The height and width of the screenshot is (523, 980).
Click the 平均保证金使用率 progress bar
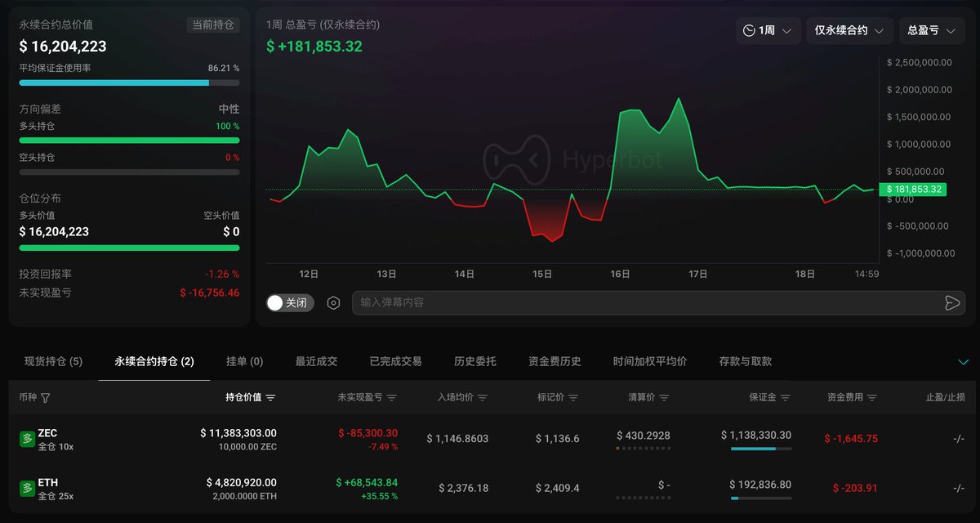129,83
